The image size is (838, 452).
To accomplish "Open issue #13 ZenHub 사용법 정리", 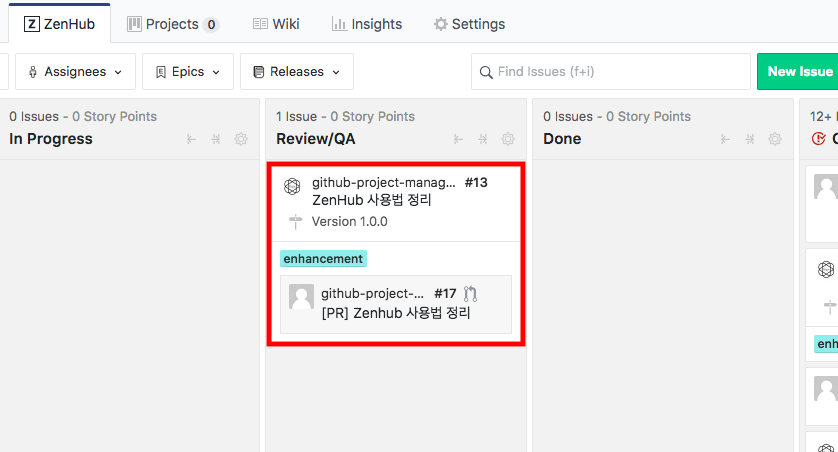I will [x=371, y=200].
